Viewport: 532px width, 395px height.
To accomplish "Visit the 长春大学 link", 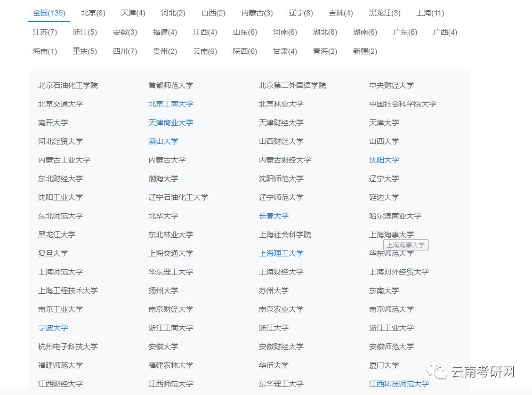I will (274, 216).
